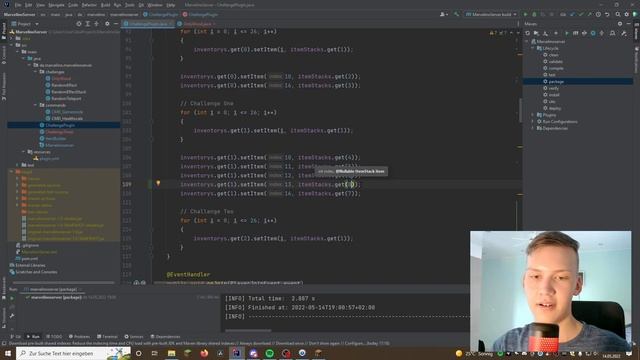
Task: Click Maven download sources icon
Action: pos(545,33)
